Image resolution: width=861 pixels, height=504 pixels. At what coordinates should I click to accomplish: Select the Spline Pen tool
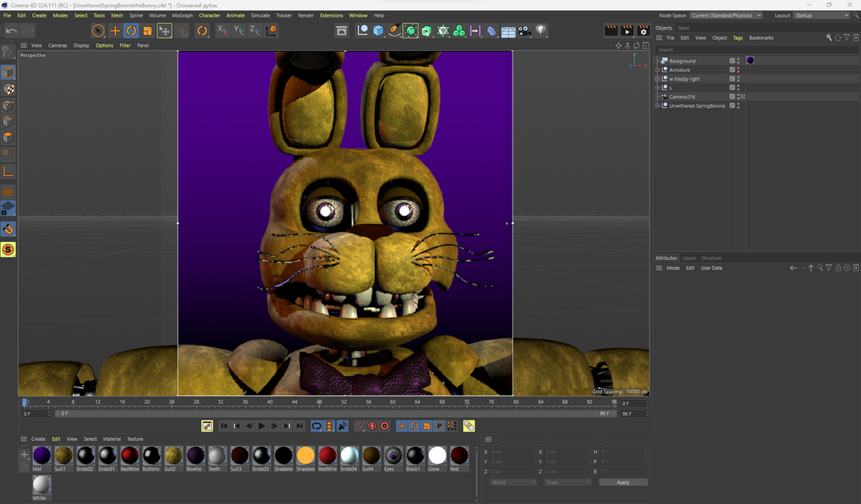(x=394, y=30)
